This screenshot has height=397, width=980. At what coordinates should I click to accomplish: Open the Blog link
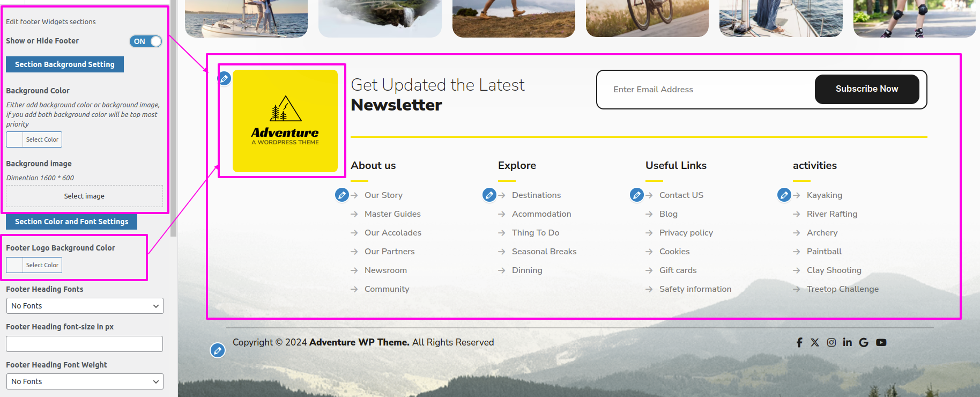[669, 214]
